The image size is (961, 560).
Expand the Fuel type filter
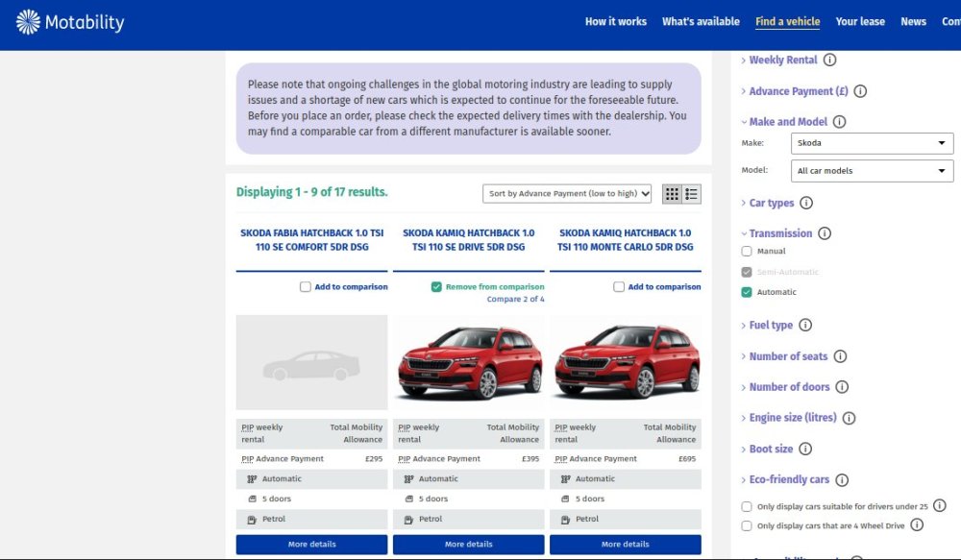[771, 326]
